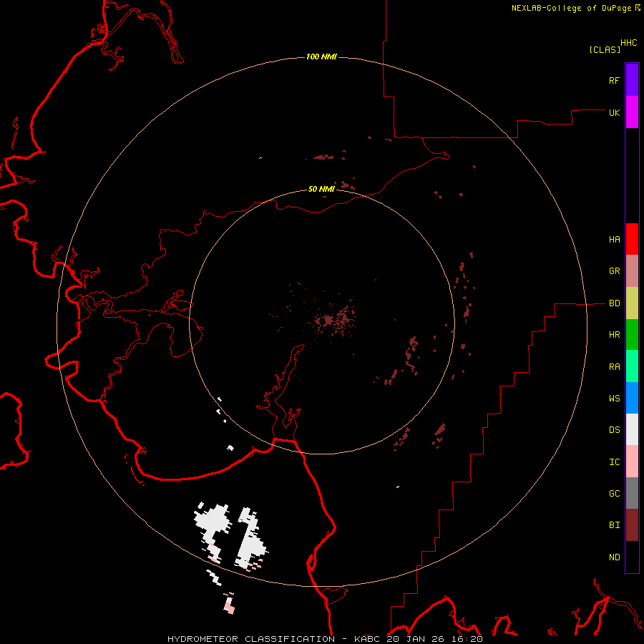Click the HA red legend swatch
Image resolution: width=644 pixels, height=644 pixels.
click(632, 239)
